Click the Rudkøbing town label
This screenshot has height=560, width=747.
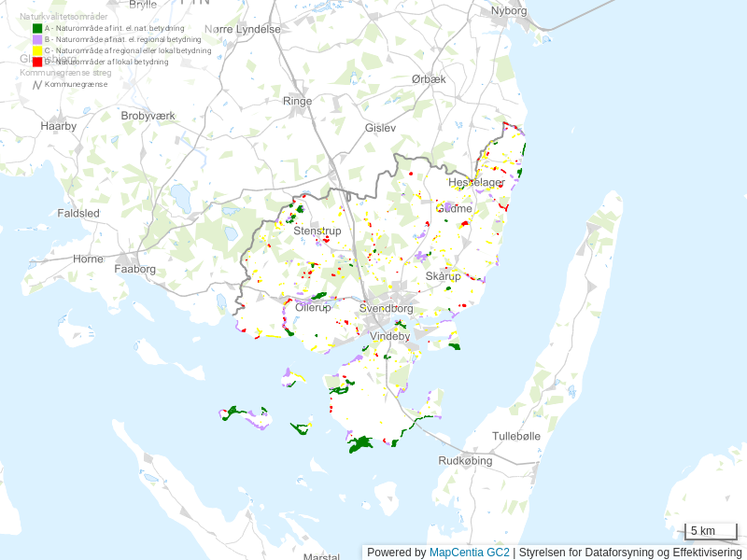[465, 460]
